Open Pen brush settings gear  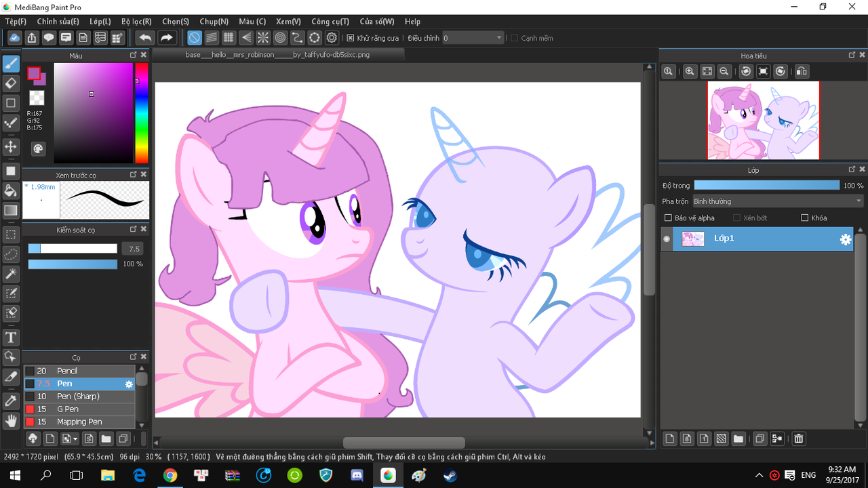pyautogui.click(x=129, y=384)
